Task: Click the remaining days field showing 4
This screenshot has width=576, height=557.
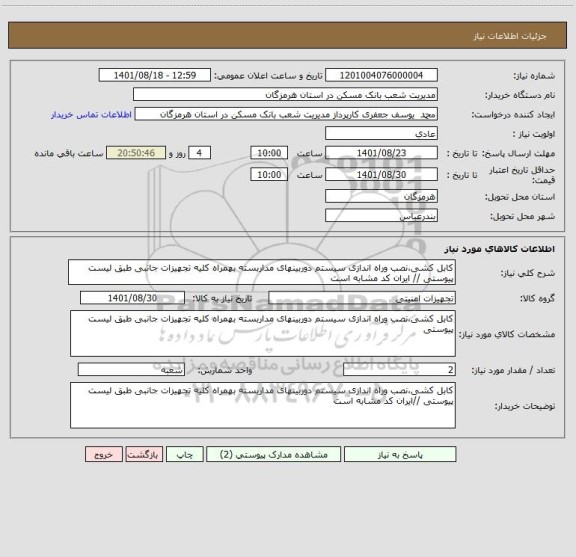Action: tap(199, 153)
